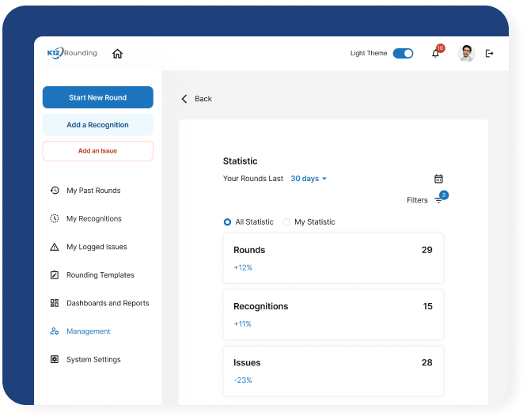Select the My Statistic radio button
The width and height of the screenshot is (527, 420).
point(286,222)
